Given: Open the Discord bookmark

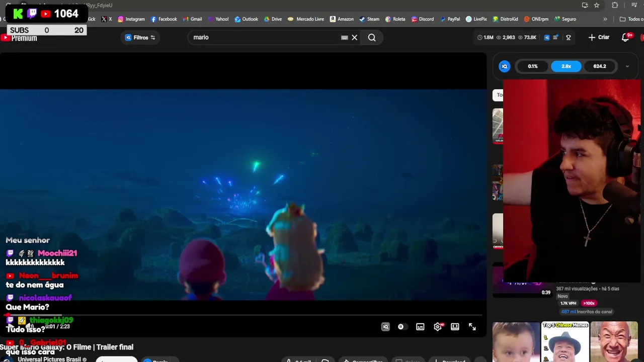Looking at the screenshot, I should coord(422,19).
